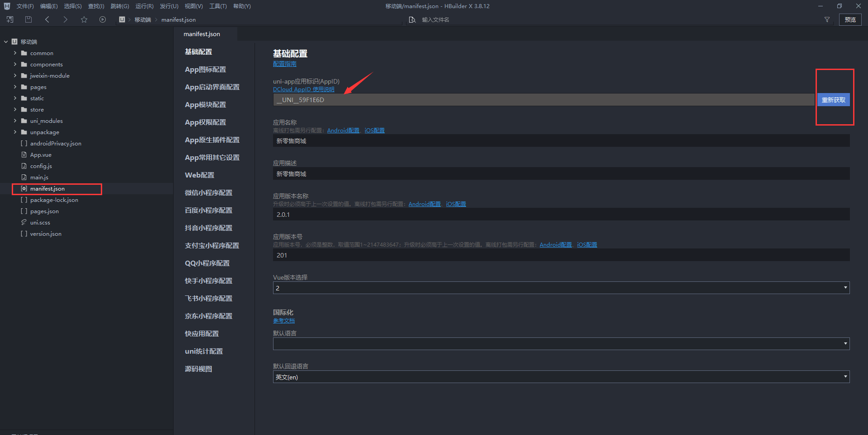Expand the static folder
The height and width of the screenshot is (435, 868).
(x=15, y=98)
